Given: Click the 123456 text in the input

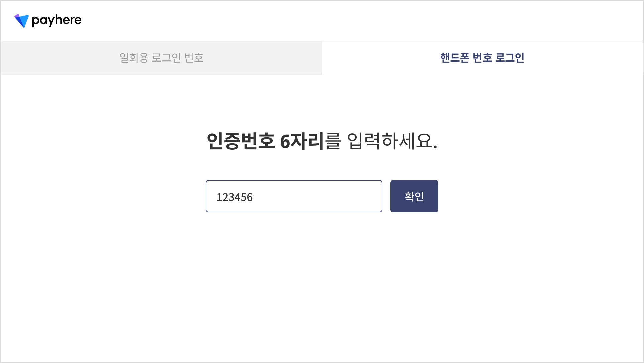Looking at the screenshot, I should (235, 197).
